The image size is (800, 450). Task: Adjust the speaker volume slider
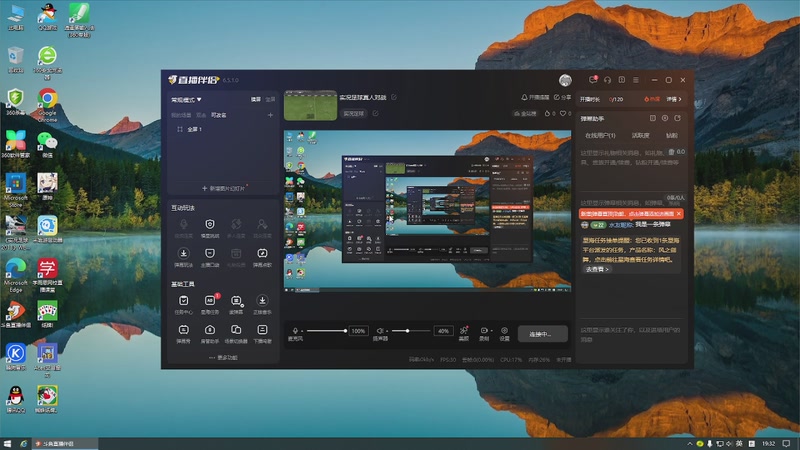tap(412, 331)
